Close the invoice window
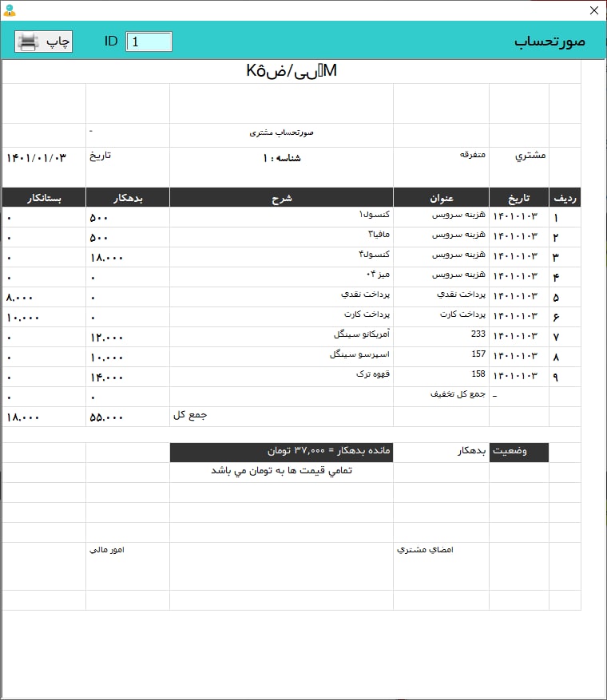This screenshot has height=700, width=607. tap(593, 10)
